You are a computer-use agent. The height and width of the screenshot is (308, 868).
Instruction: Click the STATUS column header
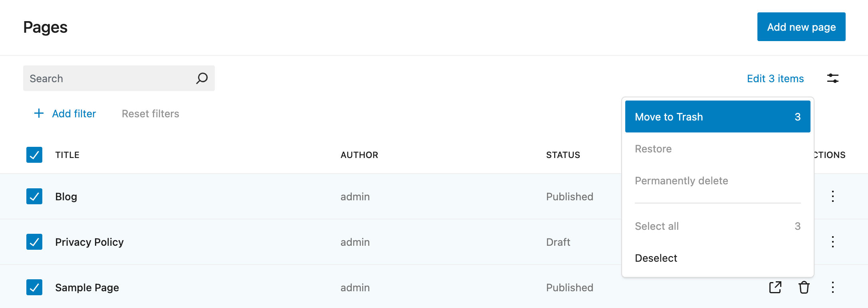tap(563, 155)
